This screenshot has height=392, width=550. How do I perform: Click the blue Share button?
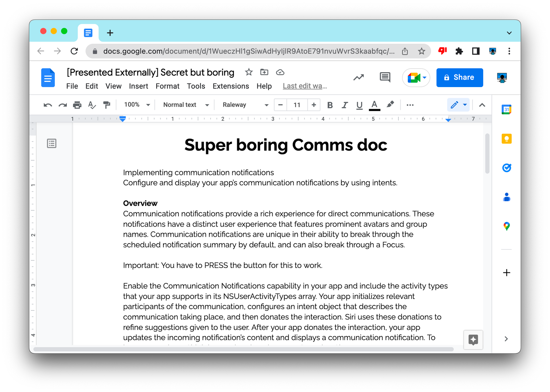coord(460,77)
